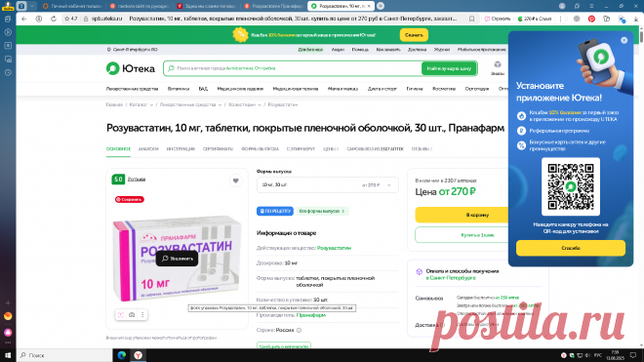Click the yellow Спасибо button in popup
644x362 pixels.
(x=571, y=248)
